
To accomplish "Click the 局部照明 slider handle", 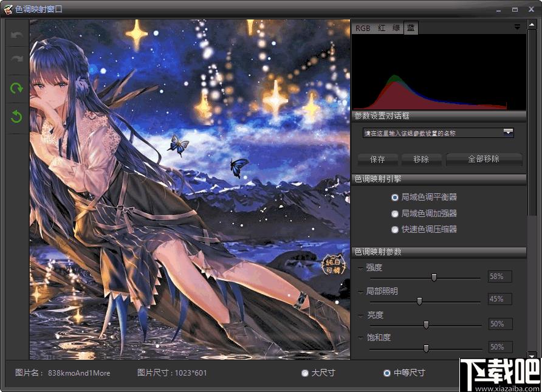I will (x=419, y=301).
